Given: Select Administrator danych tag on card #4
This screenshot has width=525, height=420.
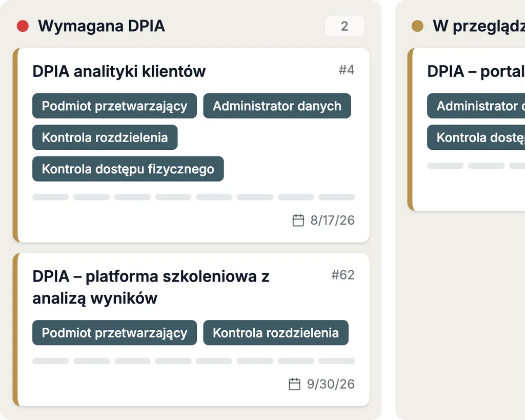Looking at the screenshot, I should 277,106.
